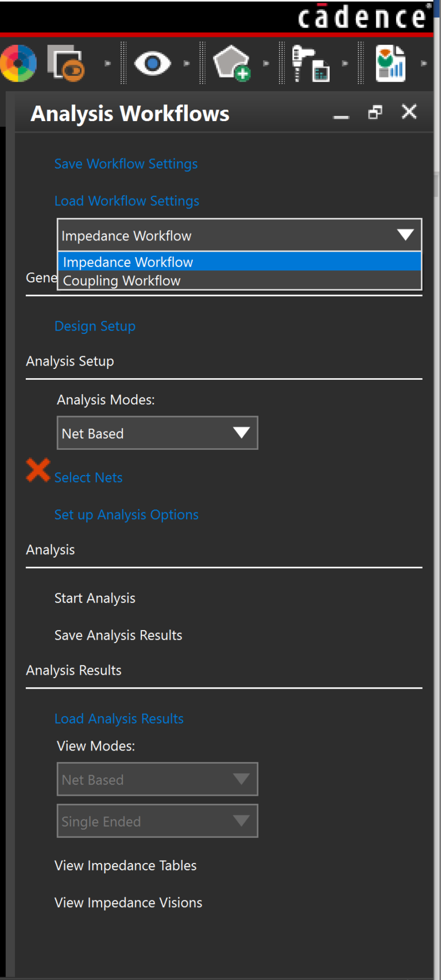Image resolution: width=441 pixels, height=980 pixels.
Task: Click the layer visibility overlay icon
Action: 65,62
